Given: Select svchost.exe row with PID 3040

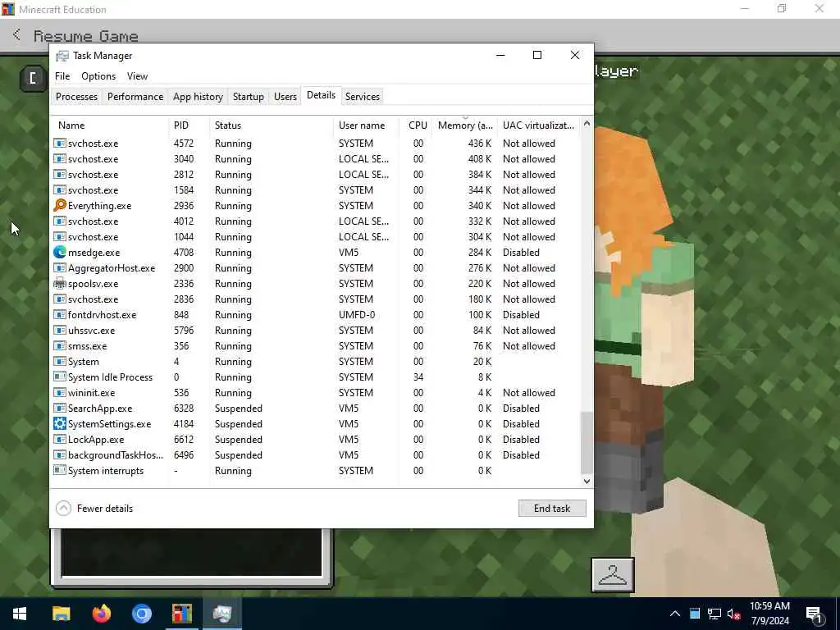Looking at the screenshot, I should (x=315, y=158).
